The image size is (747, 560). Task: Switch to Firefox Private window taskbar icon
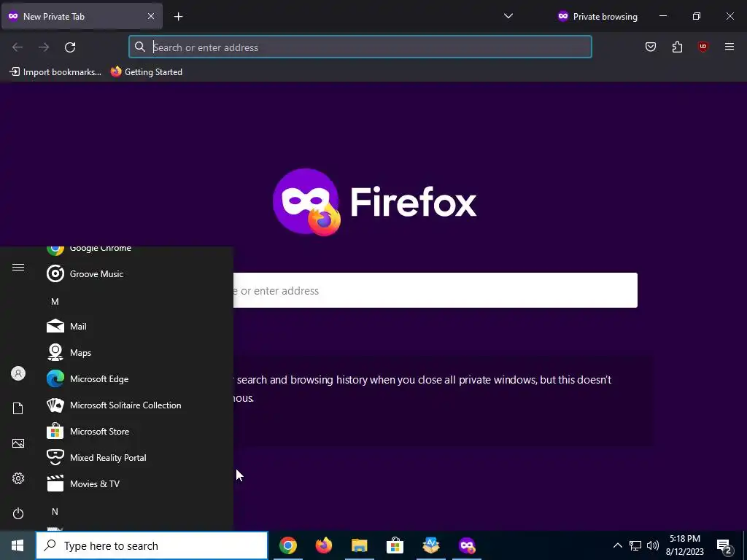coord(467,545)
